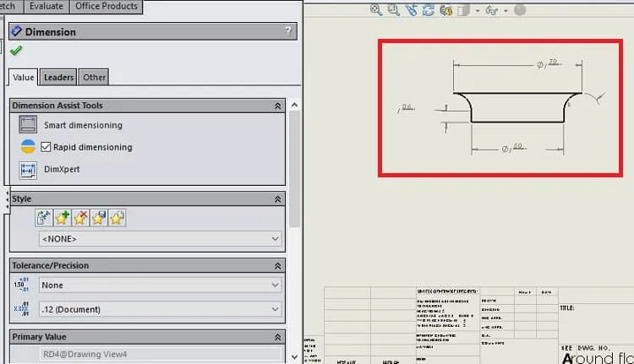The image size is (634, 364).
Task: Switch to the Other tab
Action: [94, 77]
